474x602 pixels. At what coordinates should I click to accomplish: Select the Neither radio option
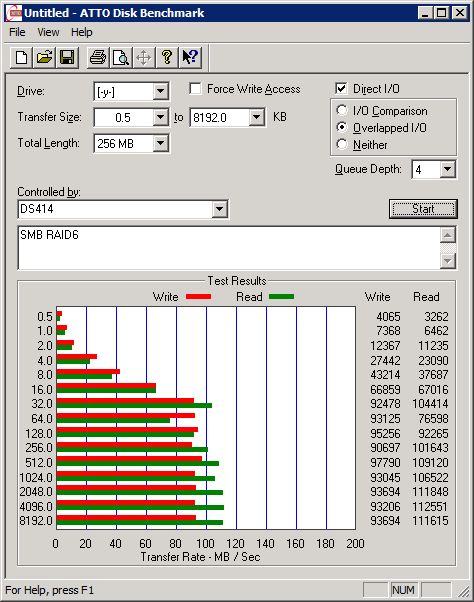click(x=342, y=144)
